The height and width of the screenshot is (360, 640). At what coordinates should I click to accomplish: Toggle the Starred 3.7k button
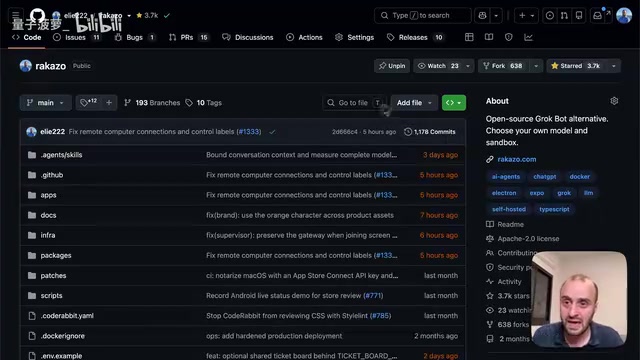pos(576,66)
